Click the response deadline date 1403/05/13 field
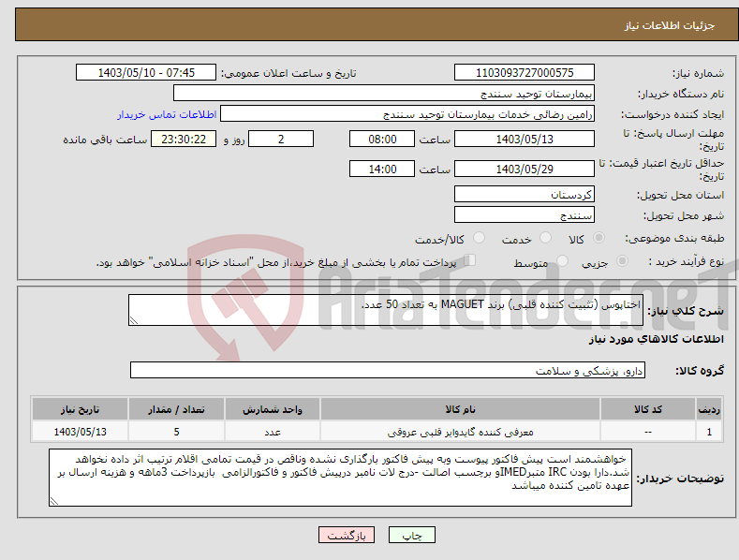The image size is (739, 560). [525, 139]
